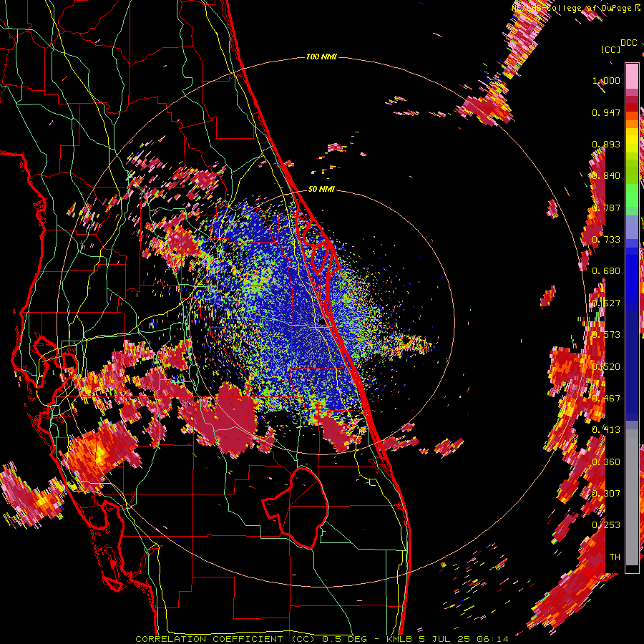Select the 0.680 scale value
The image size is (644, 644).
(606, 271)
